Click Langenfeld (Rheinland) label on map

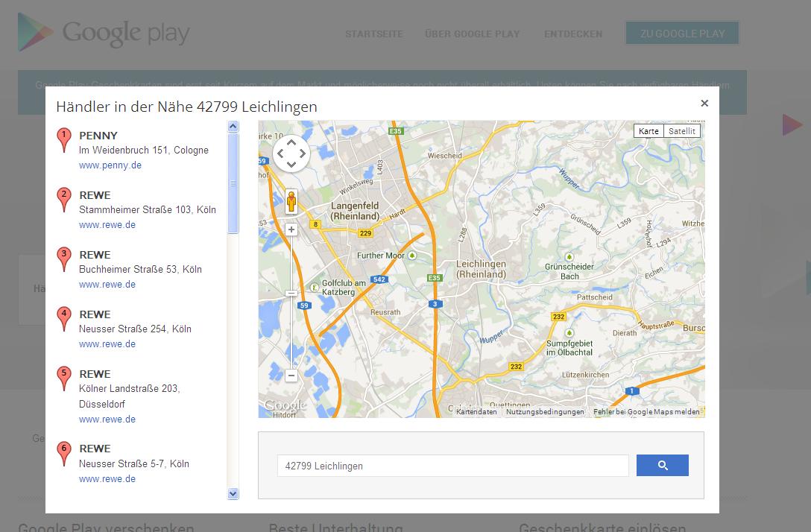(355, 211)
